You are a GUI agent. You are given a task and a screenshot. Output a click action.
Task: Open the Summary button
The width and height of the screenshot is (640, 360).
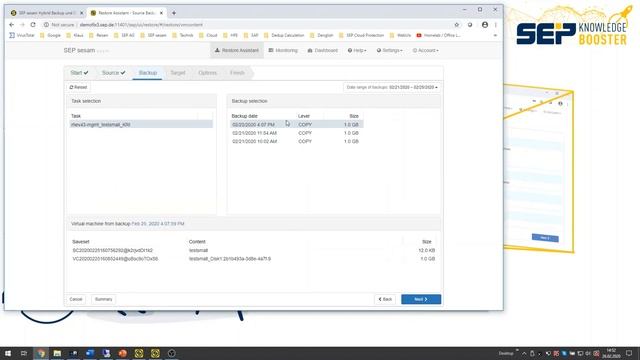click(x=104, y=299)
